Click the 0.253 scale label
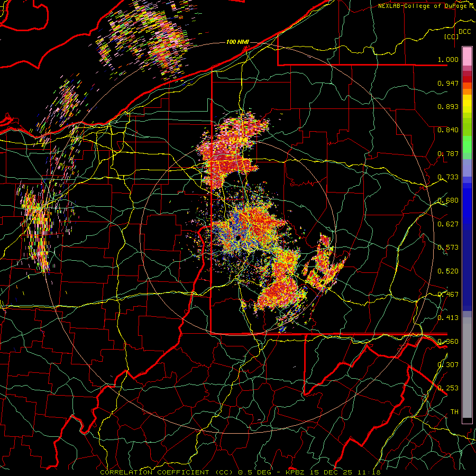 click(448, 388)
